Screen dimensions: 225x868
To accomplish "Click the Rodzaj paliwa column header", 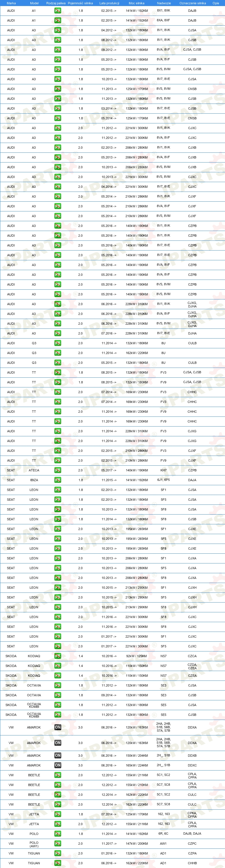I will (x=56, y=3).
